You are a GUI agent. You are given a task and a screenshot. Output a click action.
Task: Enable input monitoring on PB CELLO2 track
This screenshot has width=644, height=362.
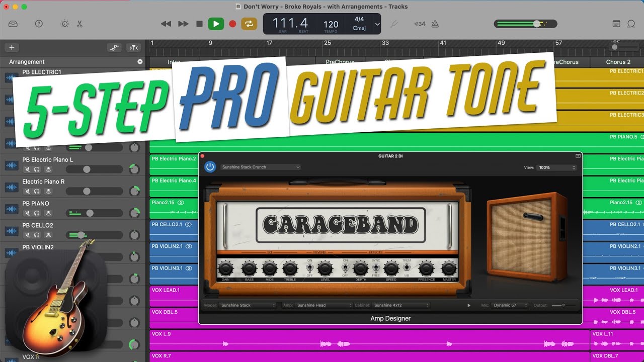pyautogui.click(x=48, y=235)
